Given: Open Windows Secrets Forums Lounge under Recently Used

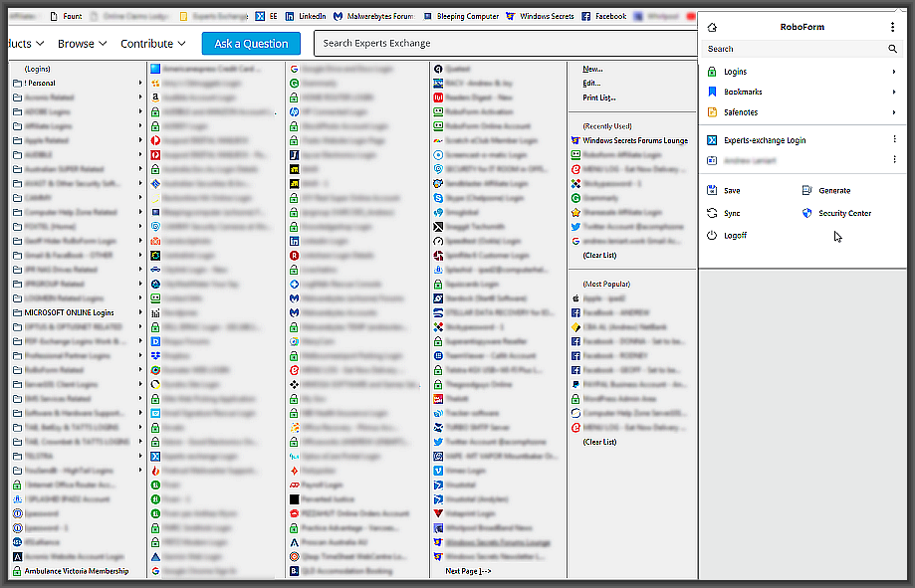Looking at the screenshot, I should tap(630, 140).
